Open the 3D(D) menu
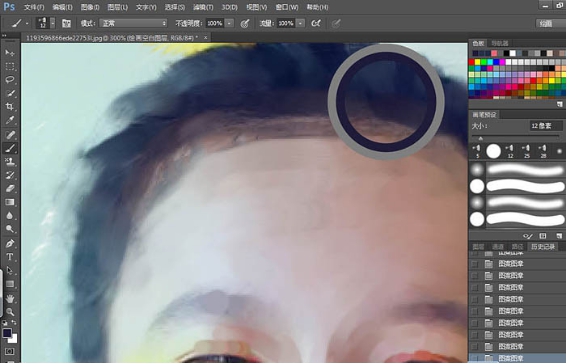 (x=229, y=7)
